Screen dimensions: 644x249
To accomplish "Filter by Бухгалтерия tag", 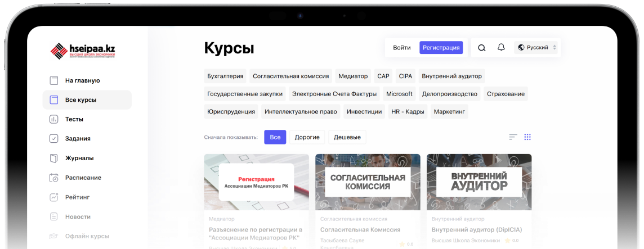I will pyautogui.click(x=226, y=76).
